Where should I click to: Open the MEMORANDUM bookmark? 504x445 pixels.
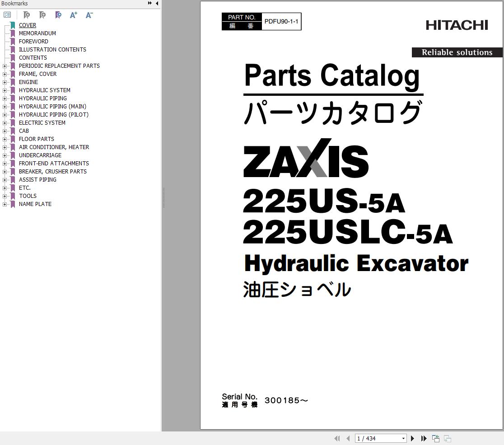click(x=37, y=33)
